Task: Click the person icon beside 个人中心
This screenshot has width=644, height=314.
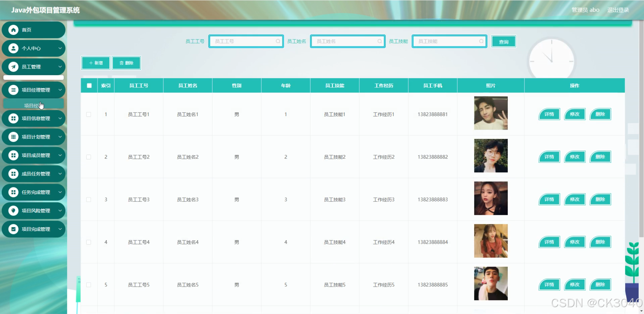Action: 13,49
